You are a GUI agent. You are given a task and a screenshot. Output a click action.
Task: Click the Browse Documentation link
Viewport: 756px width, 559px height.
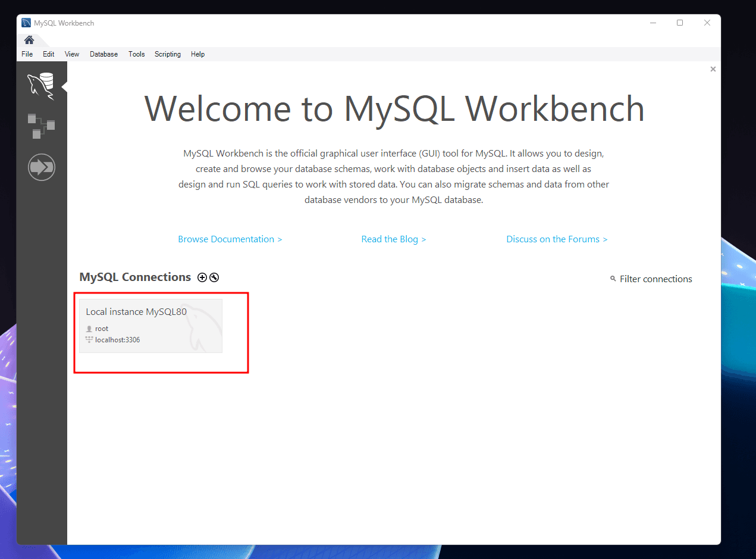tap(230, 239)
